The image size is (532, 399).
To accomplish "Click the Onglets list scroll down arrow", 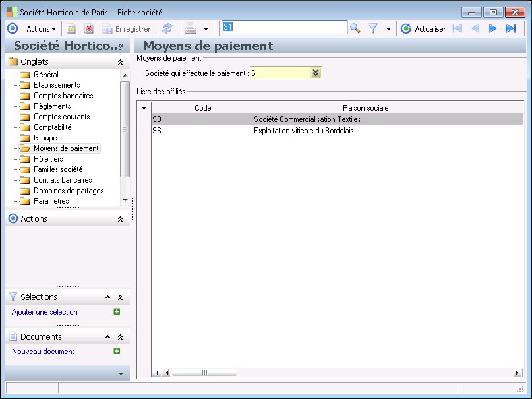I will coord(125,200).
